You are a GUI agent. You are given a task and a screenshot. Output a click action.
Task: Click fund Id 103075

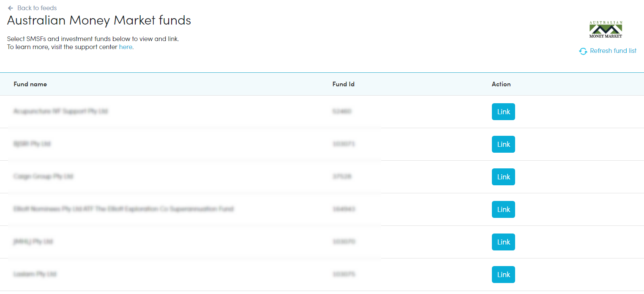click(x=344, y=274)
